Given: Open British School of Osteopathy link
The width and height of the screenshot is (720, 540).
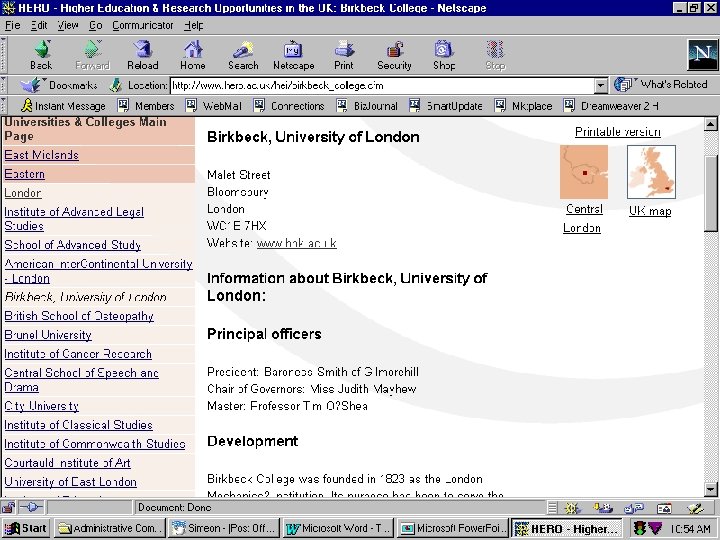Looking at the screenshot, I should (79, 316).
